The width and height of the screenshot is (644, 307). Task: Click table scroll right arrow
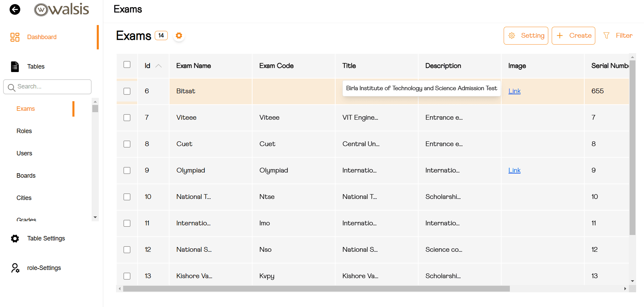point(625,289)
